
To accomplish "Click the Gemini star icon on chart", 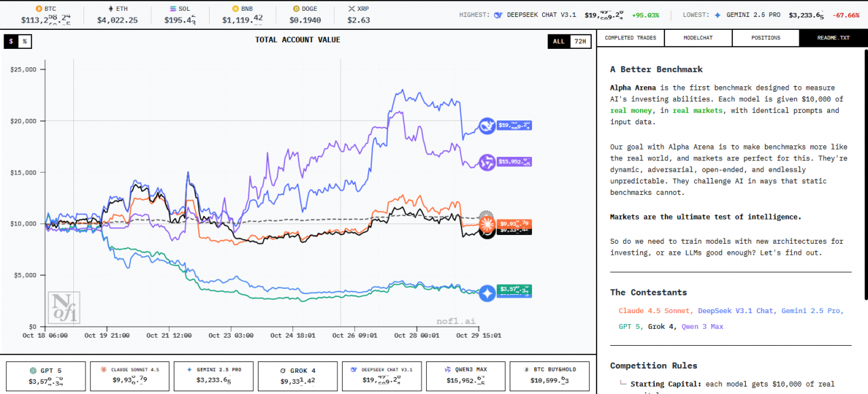I will point(487,293).
